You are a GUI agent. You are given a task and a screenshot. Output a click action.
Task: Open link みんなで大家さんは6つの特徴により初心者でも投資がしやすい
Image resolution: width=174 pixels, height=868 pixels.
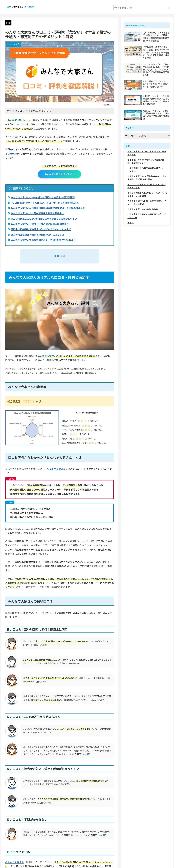[x=44, y=219]
